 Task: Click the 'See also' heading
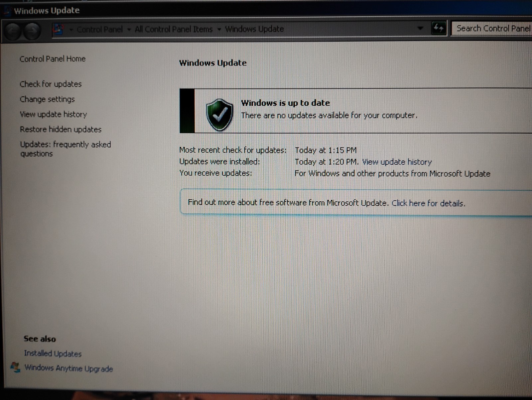pos(40,339)
